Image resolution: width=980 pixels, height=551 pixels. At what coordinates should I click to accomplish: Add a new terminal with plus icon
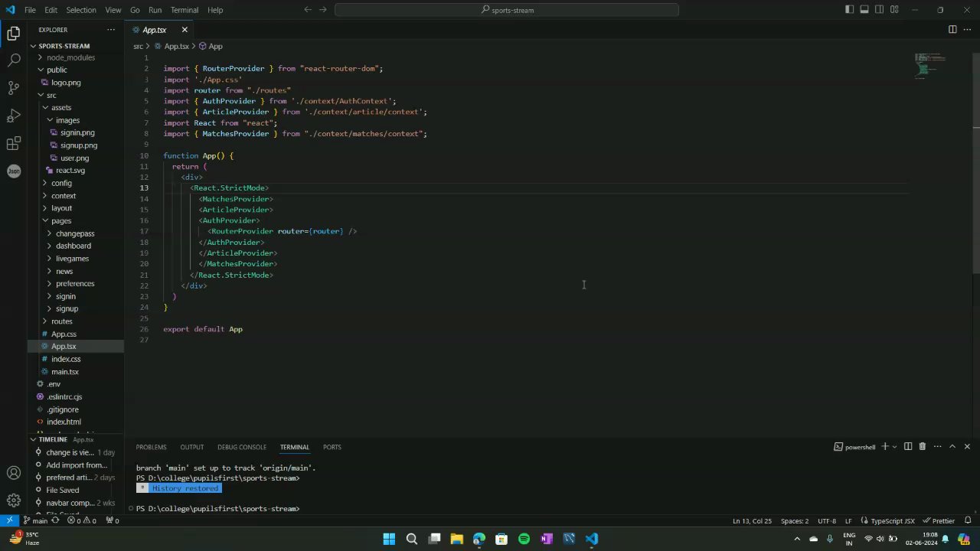click(885, 447)
